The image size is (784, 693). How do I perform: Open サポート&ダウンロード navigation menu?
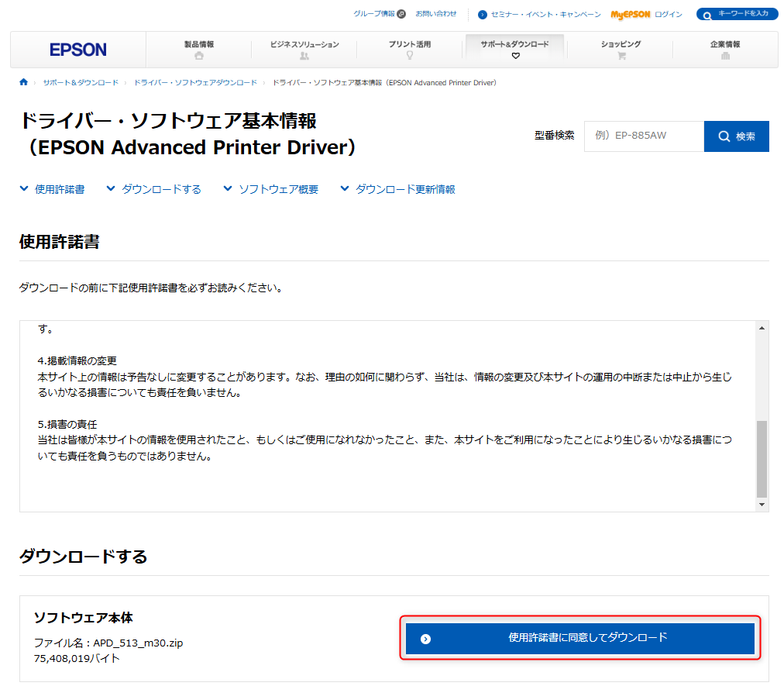point(515,50)
